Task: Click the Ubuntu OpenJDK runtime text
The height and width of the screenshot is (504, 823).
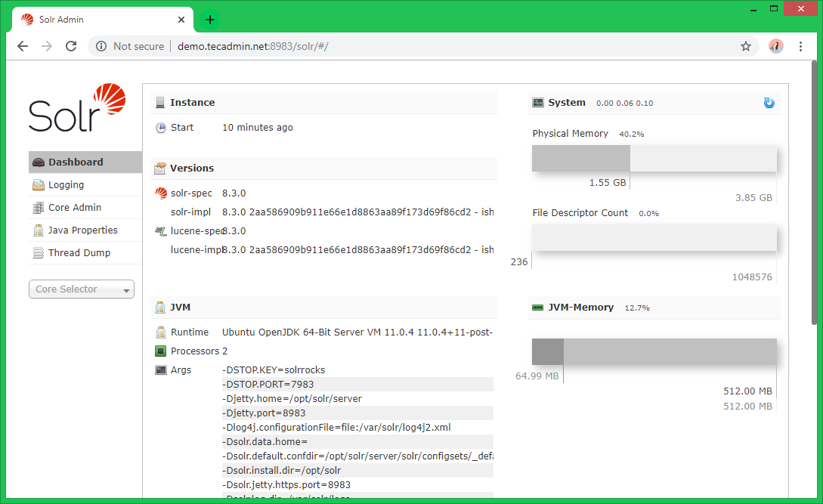Action: [357, 332]
